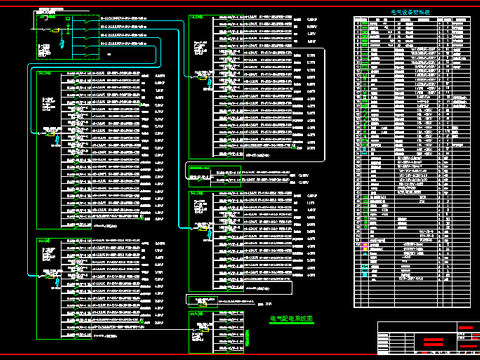The image size is (480, 360).
Task: Select small green two-circuit panel box
Action: (215, 176)
